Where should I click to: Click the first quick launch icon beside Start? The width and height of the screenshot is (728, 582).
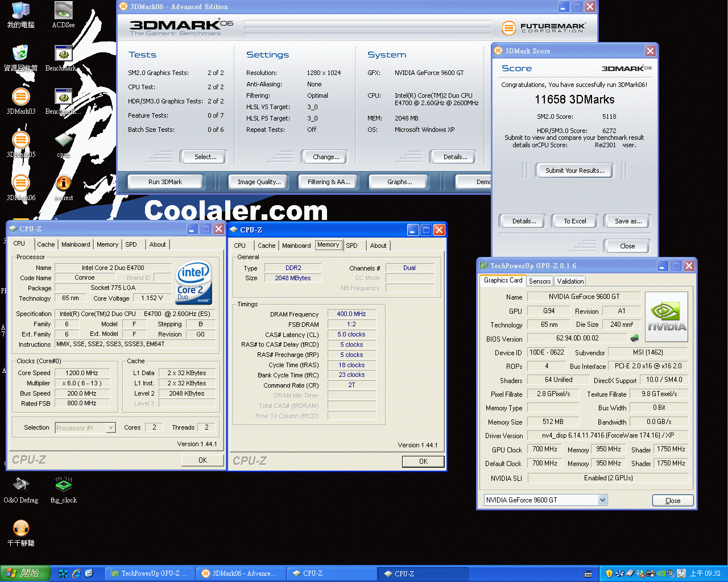63,573
